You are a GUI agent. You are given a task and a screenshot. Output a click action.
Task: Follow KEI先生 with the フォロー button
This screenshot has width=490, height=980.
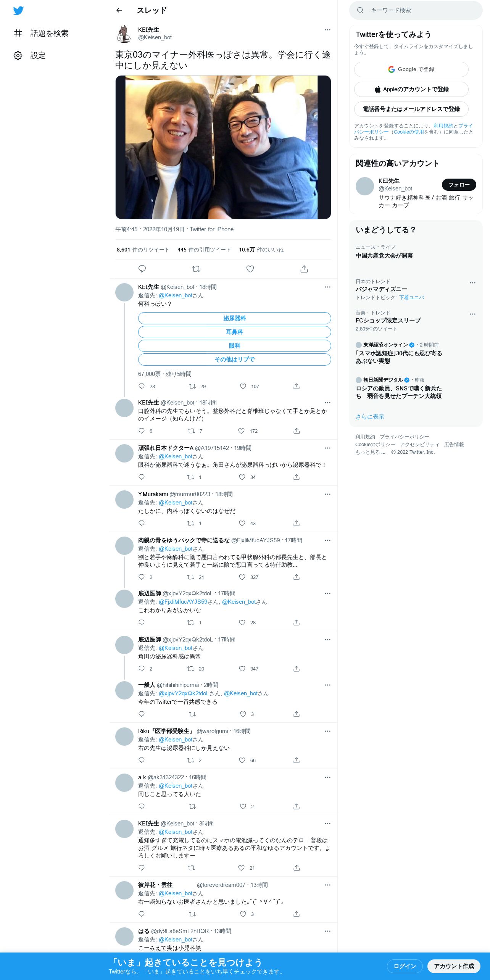point(459,185)
